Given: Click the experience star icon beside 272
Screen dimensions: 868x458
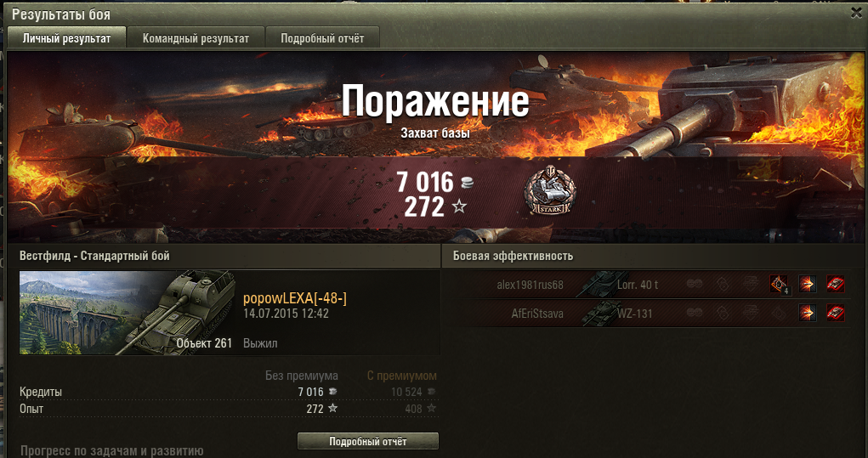Looking at the screenshot, I should pyautogui.click(x=459, y=206).
